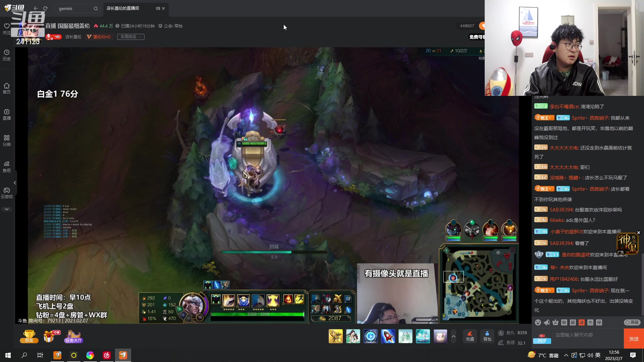Click the 阿冷 fan badge selector
The image size is (644, 362).
542,339
